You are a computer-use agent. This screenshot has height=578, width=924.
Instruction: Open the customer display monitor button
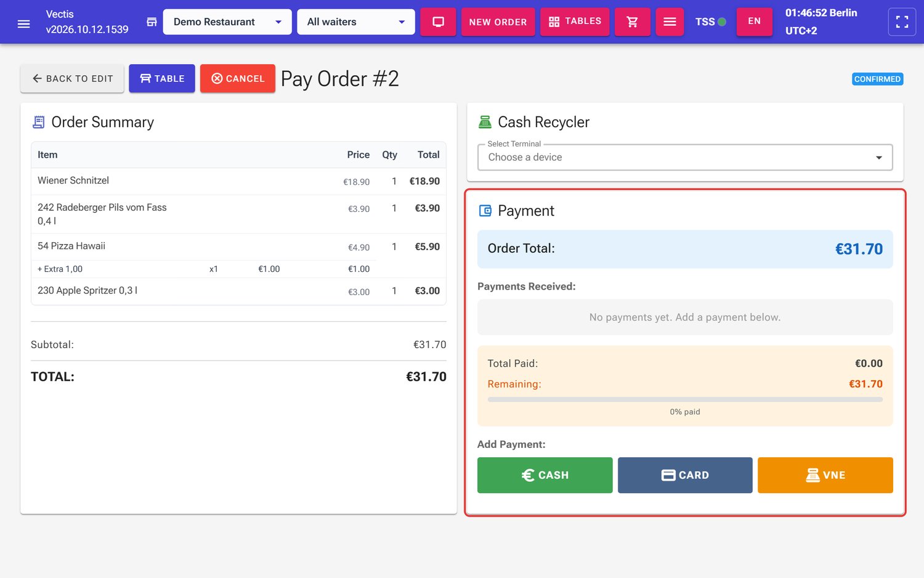pos(438,22)
